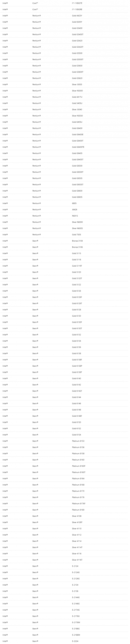Click the N6415 model cell
Image resolution: width=130 pixels, height=644 pixels.
click(75, 216)
